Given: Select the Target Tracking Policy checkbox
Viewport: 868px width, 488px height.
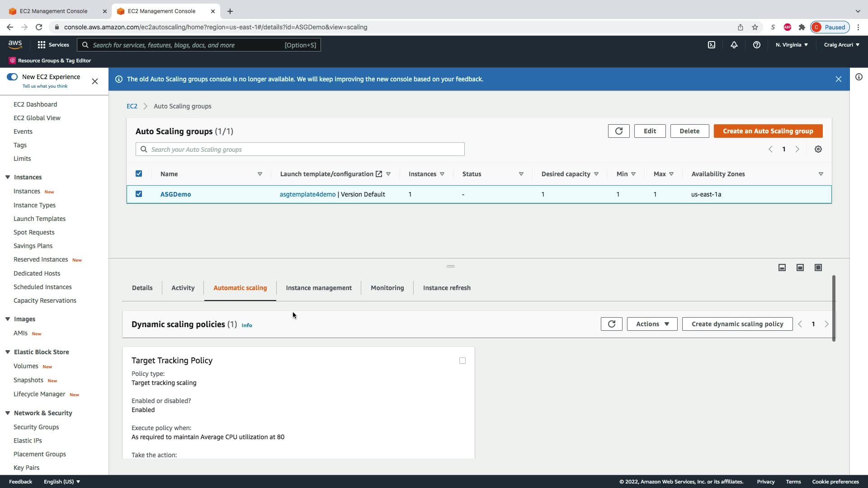Looking at the screenshot, I should coord(462,361).
